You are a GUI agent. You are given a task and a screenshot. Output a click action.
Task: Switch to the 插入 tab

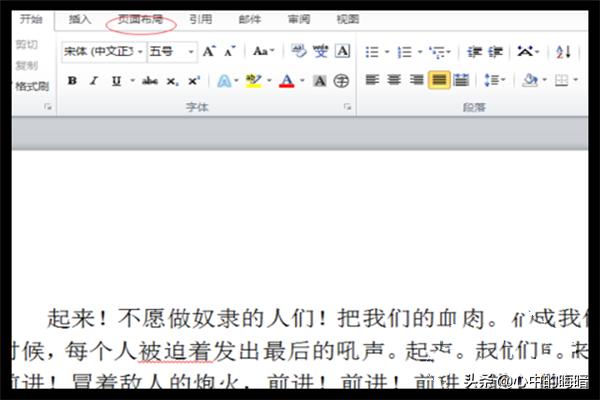click(80, 19)
